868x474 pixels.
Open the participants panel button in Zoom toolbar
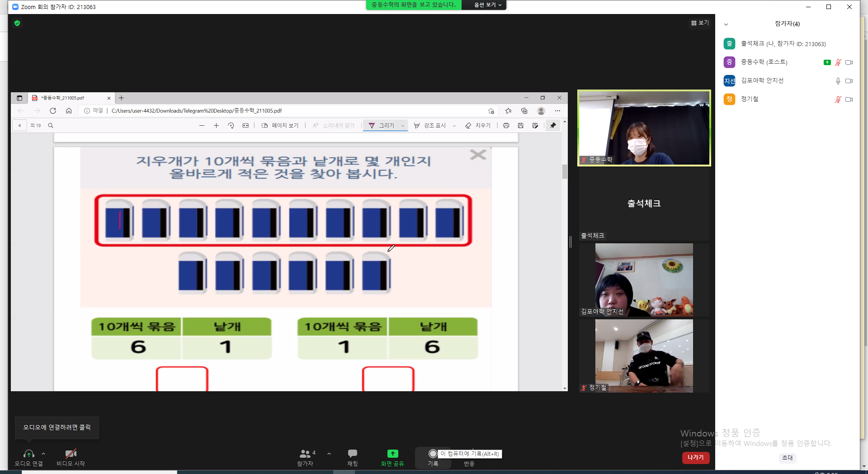(305, 457)
